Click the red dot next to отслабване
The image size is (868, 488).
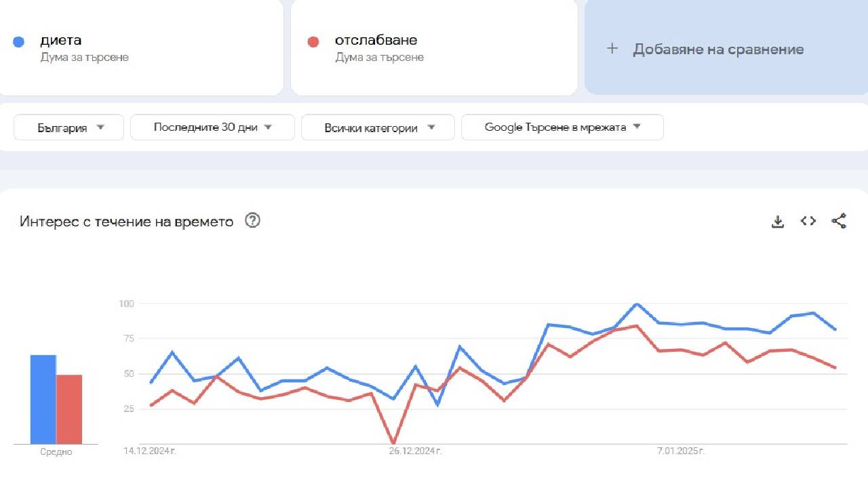313,41
